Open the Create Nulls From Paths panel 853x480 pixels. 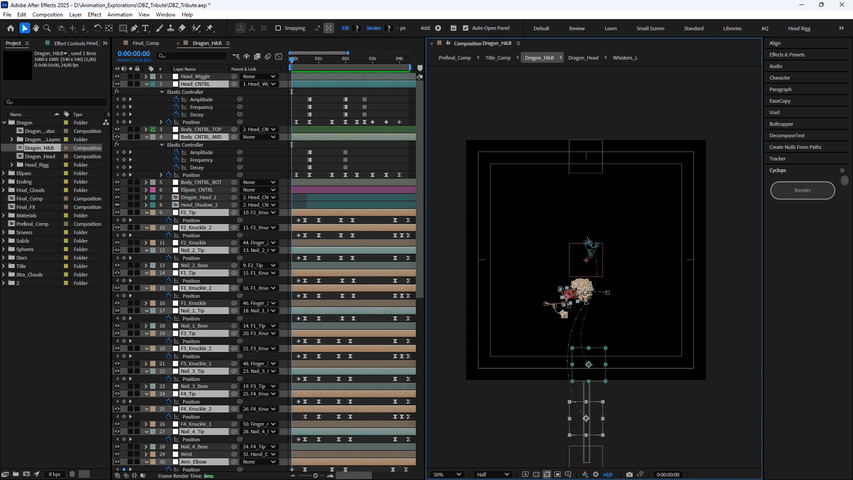(795, 147)
